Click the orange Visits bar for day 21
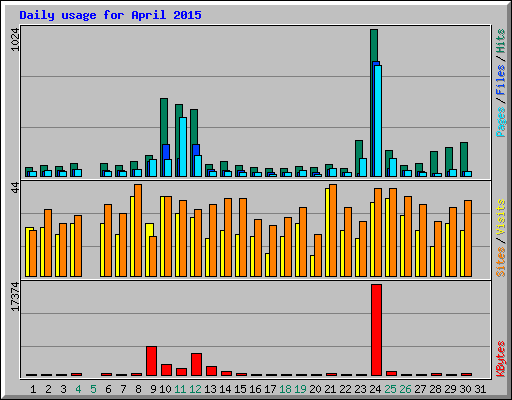The width and height of the screenshot is (512, 400). 333,230
